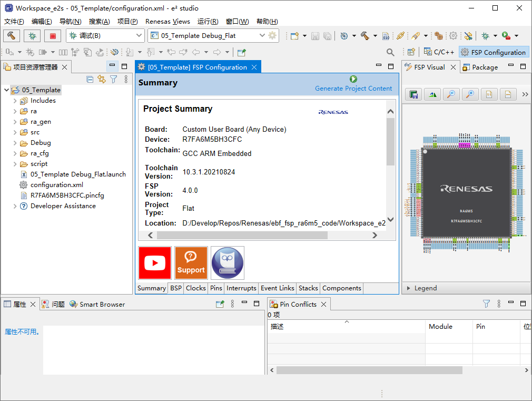
Task: Open the Pin Conflicts view menu
Action: tap(499, 304)
